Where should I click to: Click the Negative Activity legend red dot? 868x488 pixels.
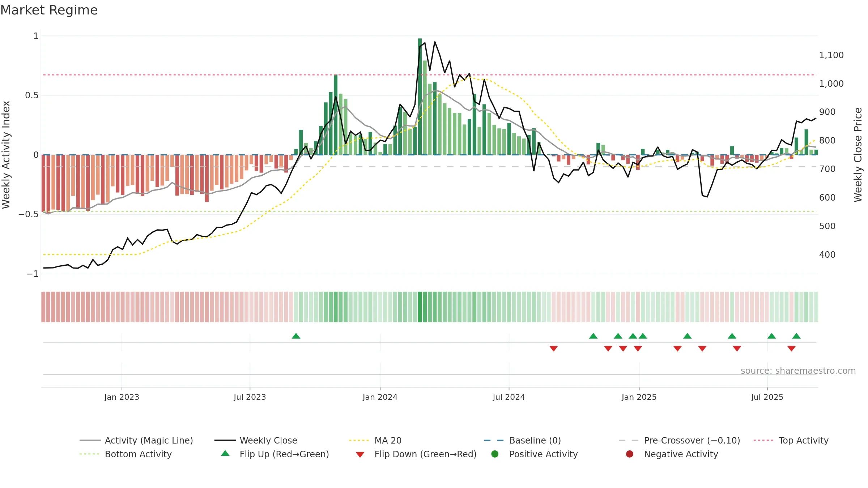[630, 454]
